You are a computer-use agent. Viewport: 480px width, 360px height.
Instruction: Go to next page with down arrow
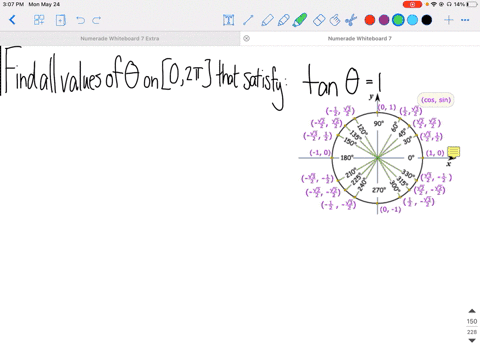coord(472,340)
